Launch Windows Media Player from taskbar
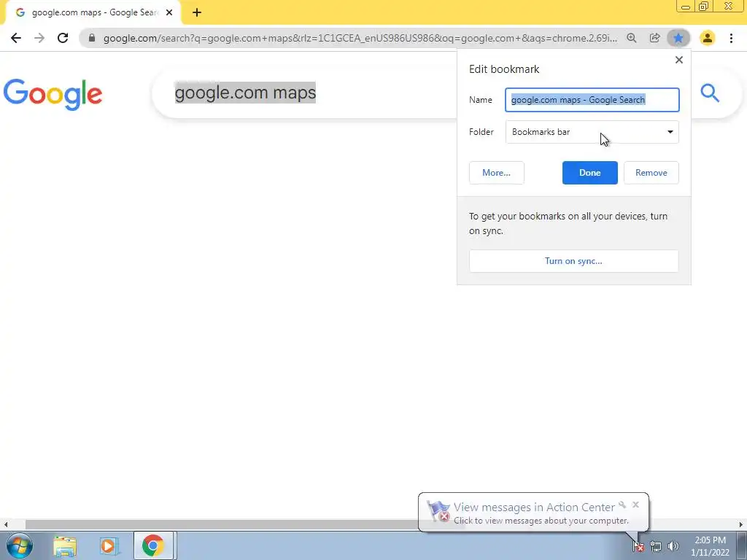The height and width of the screenshot is (560, 747). (109, 545)
